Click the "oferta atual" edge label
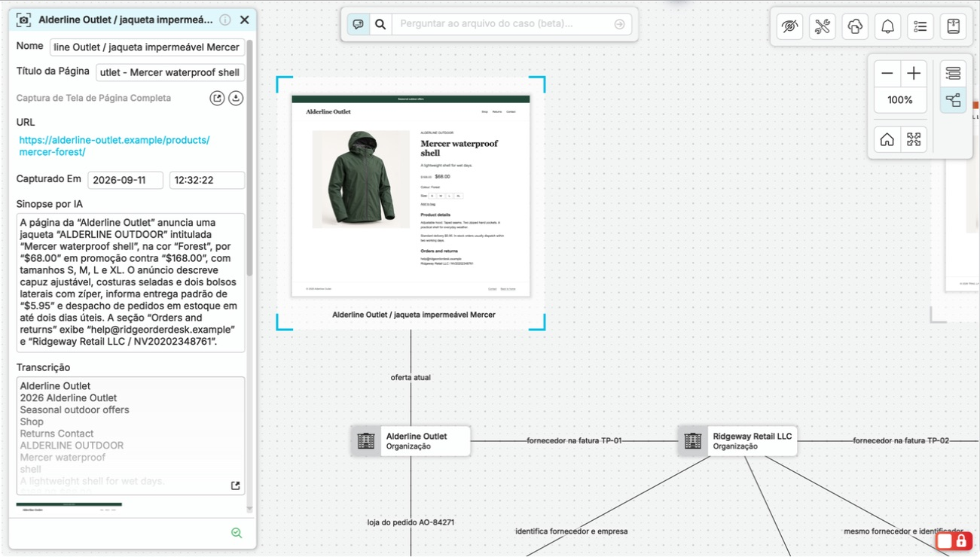Image resolution: width=980 pixels, height=557 pixels. (x=411, y=378)
